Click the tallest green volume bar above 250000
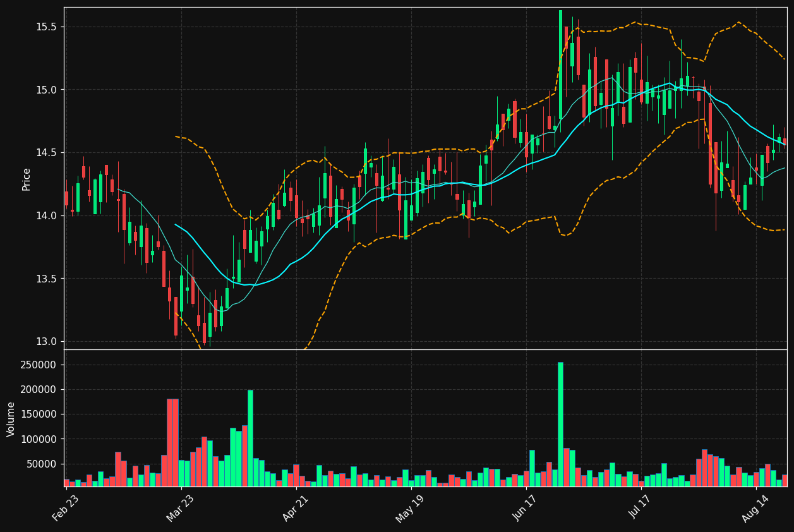 [560, 424]
